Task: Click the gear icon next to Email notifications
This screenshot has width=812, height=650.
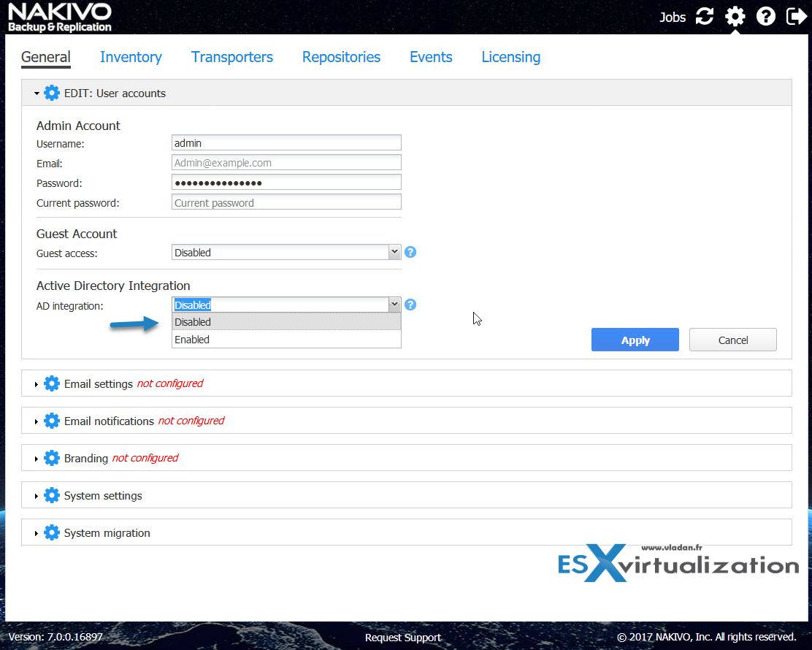Action: tap(52, 421)
